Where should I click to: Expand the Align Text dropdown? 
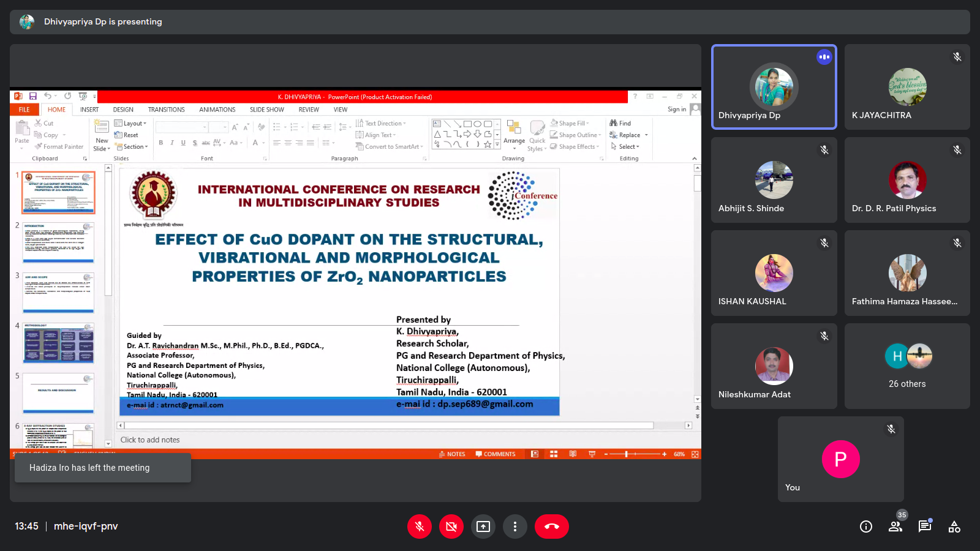tap(376, 135)
